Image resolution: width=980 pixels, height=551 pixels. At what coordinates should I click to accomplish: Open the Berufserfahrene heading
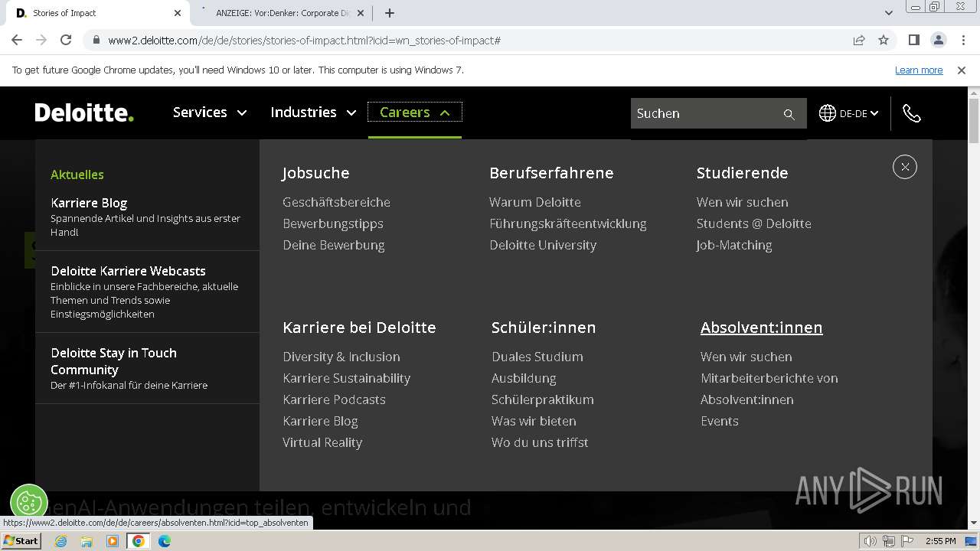(551, 173)
